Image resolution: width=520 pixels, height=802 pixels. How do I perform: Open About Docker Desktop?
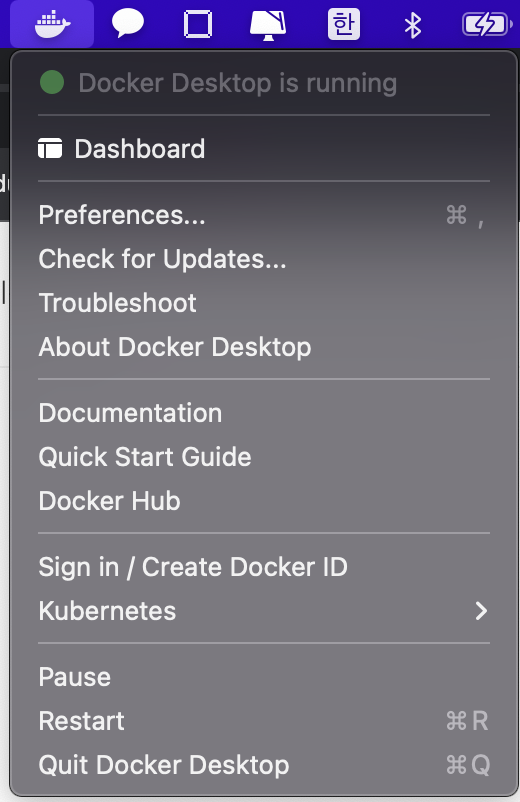click(264, 347)
